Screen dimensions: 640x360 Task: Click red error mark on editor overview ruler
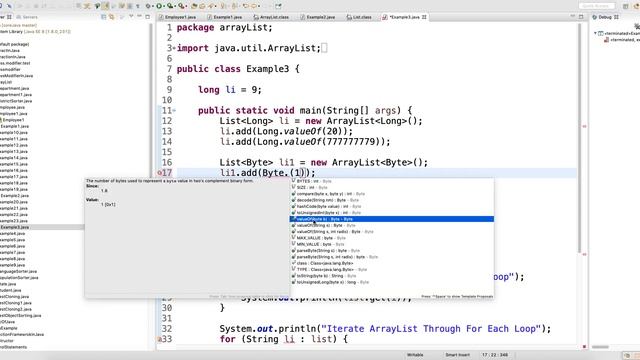(x=584, y=127)
